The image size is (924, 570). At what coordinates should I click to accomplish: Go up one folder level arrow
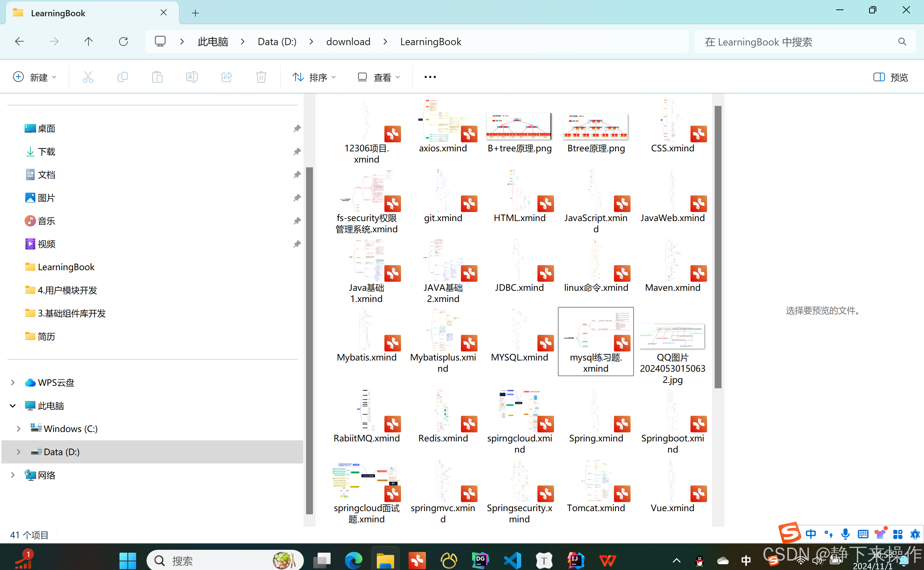point(88,42)
